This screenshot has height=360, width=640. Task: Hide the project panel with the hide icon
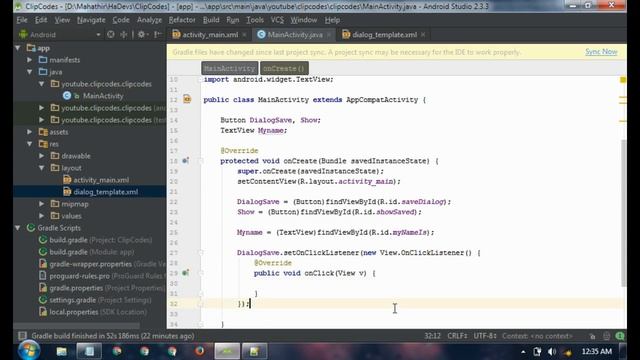(x=158, y=35)
